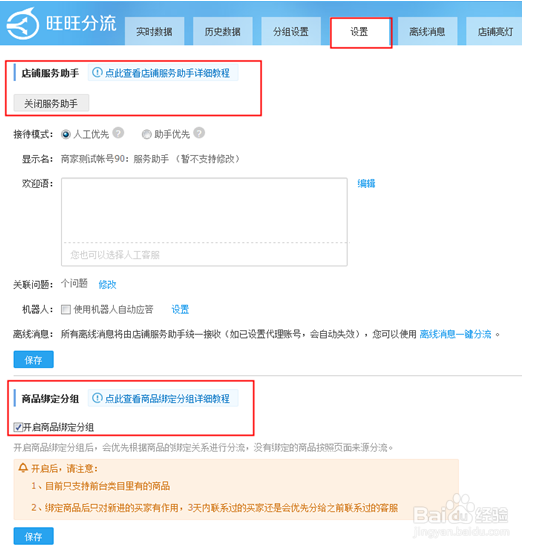539x551 pixels.
Task: Click help icon next to 人工优先
Action: (118, 133)
